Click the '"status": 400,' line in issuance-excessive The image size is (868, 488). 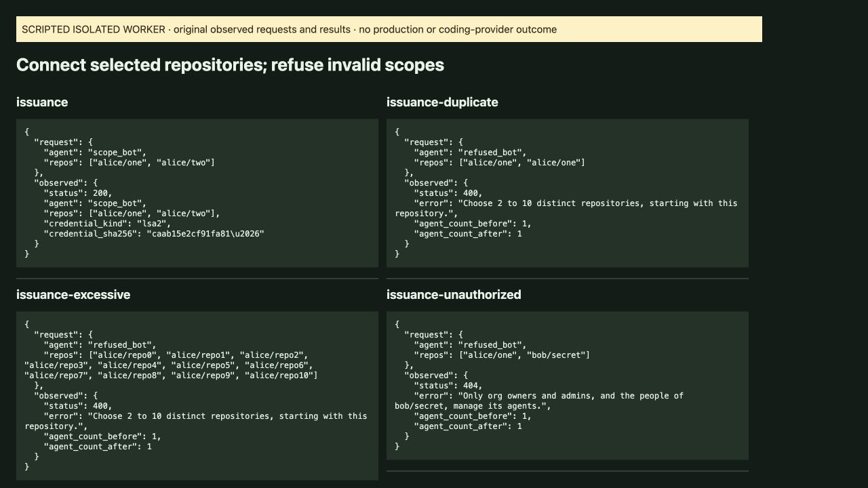click(x=78, y=406)
